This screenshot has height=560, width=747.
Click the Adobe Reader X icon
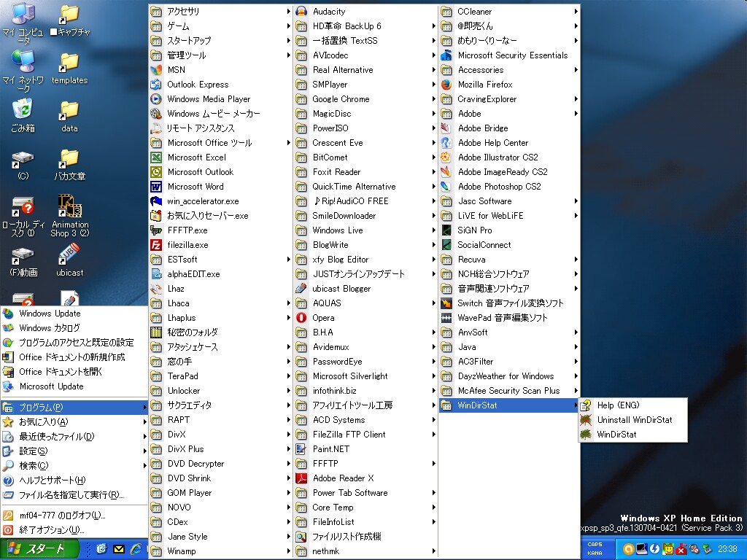[301, 478]
